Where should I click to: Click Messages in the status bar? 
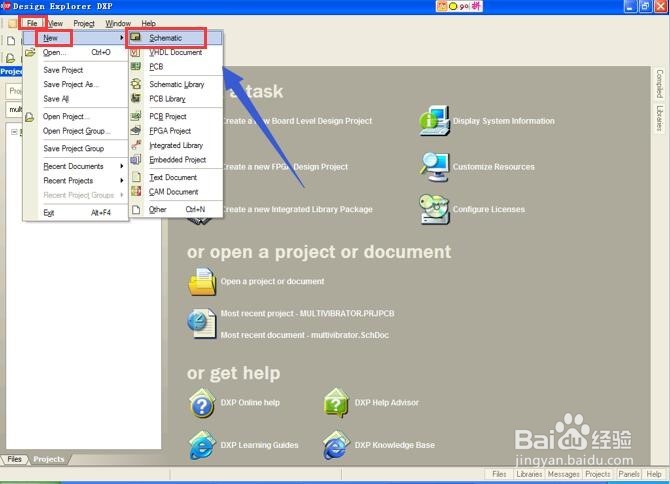(564, 474)
